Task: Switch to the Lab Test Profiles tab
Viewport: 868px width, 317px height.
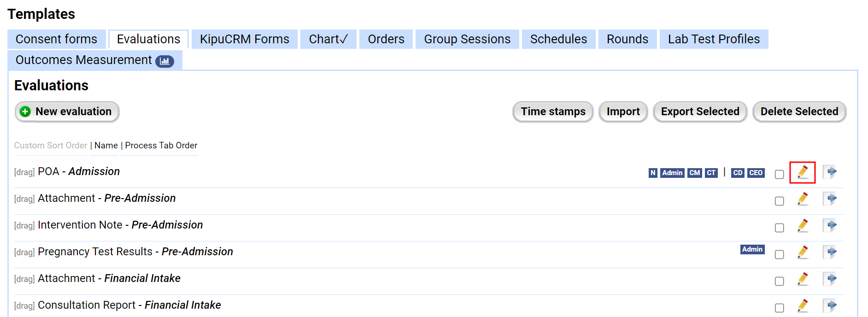Action: coord(714,39)
